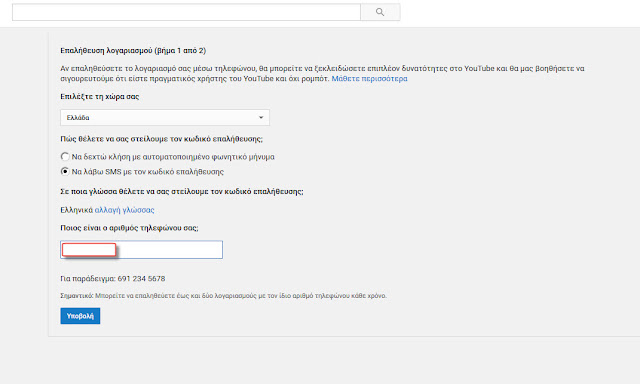Image resolution: width=640 pixels, height=384 pixels.
Task: Select the SMS verification code option
Action: [x=65, y=171]
